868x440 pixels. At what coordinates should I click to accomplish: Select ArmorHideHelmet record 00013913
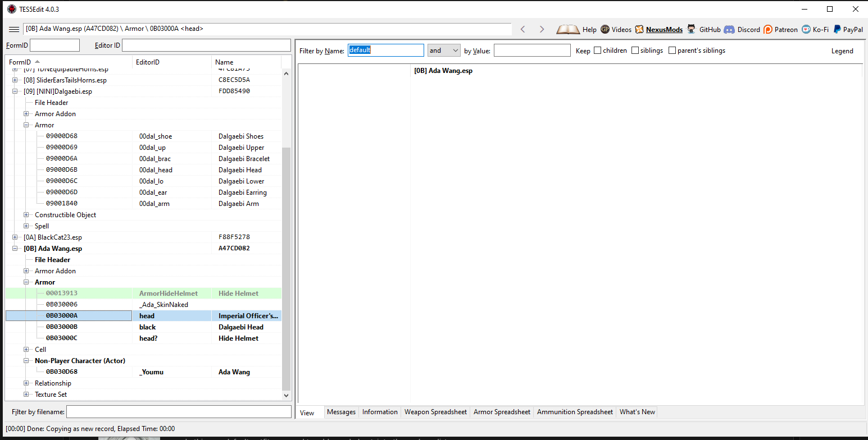click(x=143, y=294)
